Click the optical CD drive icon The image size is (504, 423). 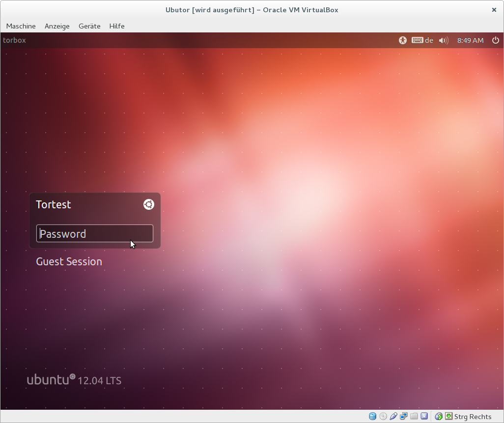(x=383, y=416)
